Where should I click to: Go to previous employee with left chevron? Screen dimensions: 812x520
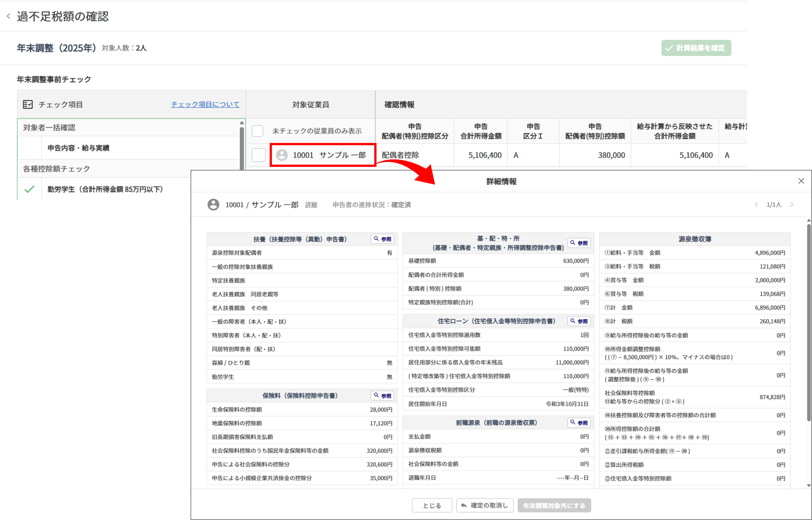tap(756, 205)
